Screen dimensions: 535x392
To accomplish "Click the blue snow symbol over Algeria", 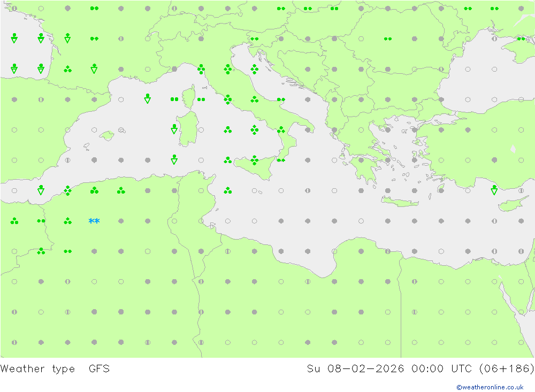I will [x=94, y=221].
